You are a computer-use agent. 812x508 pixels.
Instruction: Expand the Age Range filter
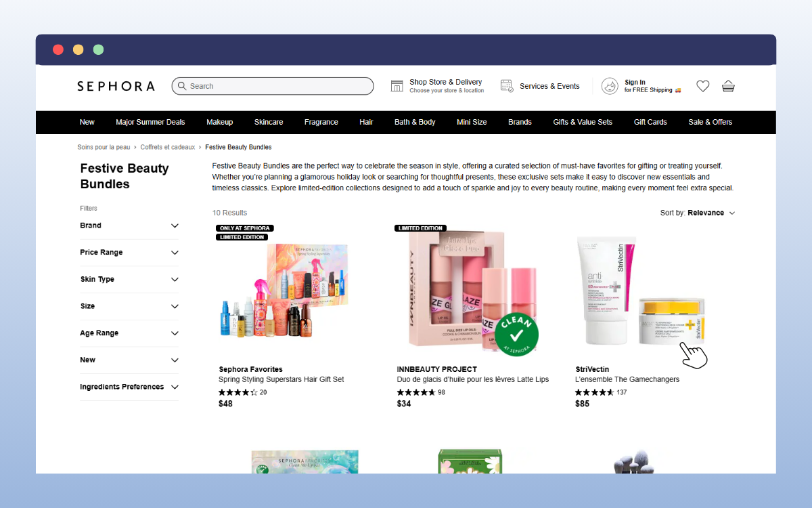(129, 333)
